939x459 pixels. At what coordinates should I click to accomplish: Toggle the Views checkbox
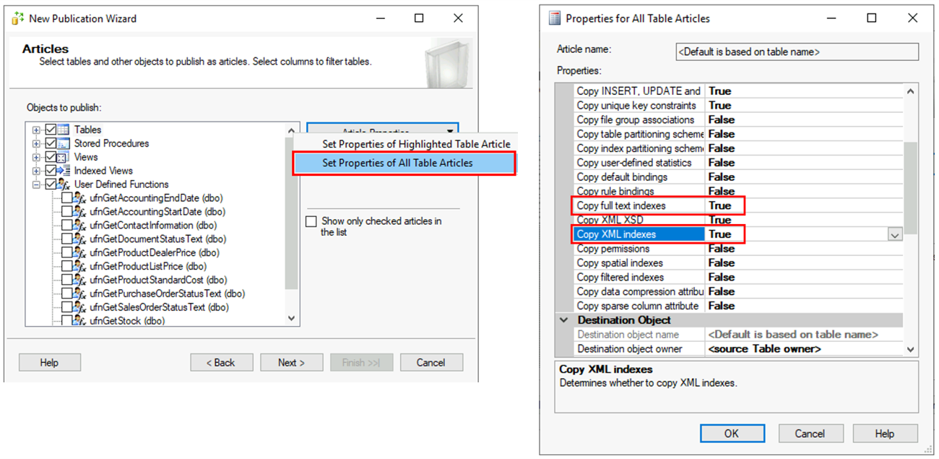coord(50,157)
